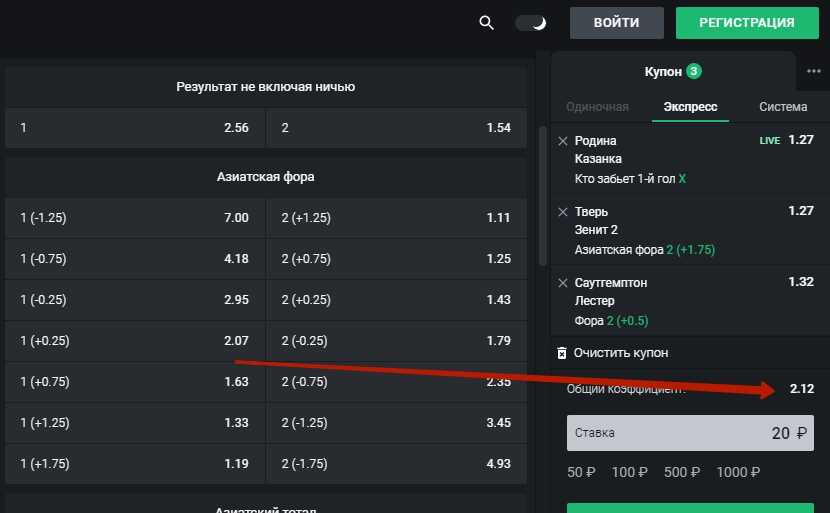Focus the Ставка amount input field
830x513 pixels.
[x=690, y=433]
